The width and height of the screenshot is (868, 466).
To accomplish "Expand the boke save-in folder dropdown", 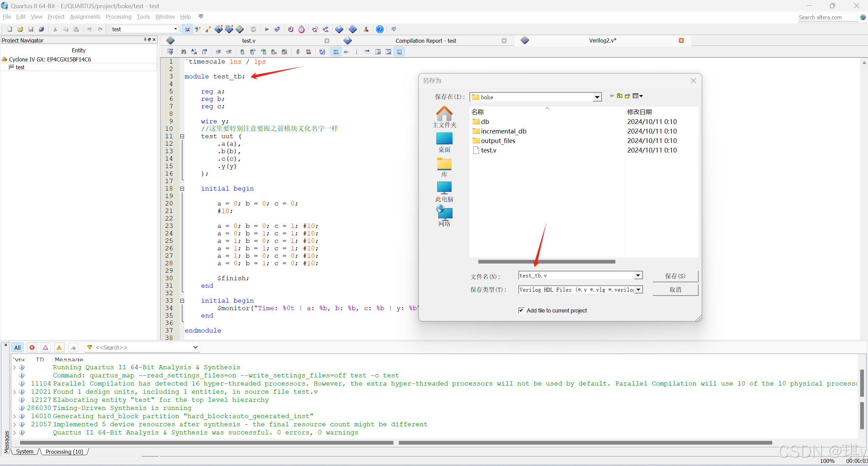I will tap(597, 97).
